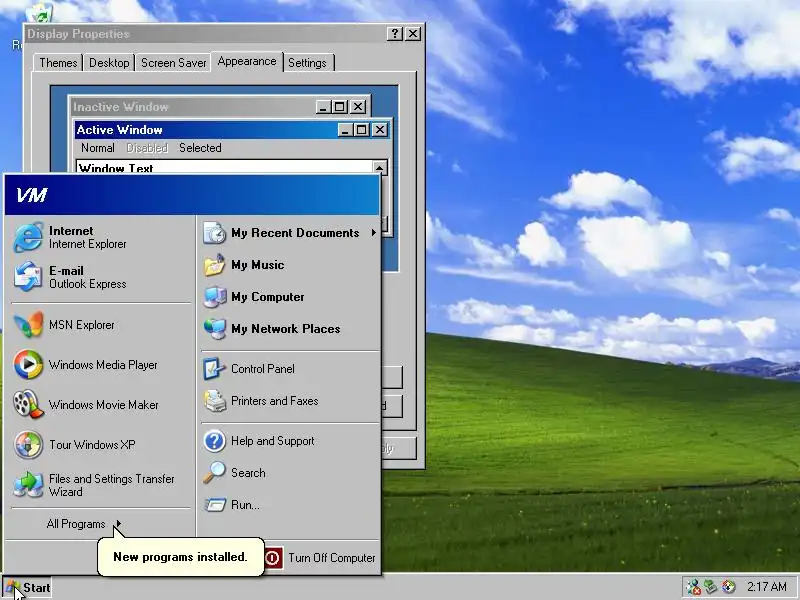Open Help and Support question icon
This screenshot has height=600, width=800.
(215, 441)
